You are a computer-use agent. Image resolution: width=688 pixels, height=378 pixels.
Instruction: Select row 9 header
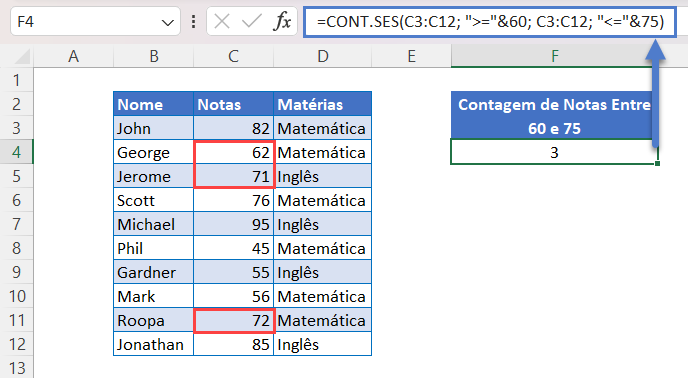pyautogui.click(x=17, y=272)
